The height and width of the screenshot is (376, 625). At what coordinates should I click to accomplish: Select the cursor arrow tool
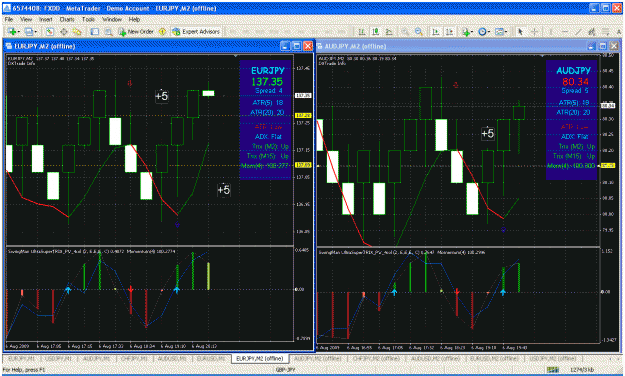pyautogui.click(x=520, y=31)
